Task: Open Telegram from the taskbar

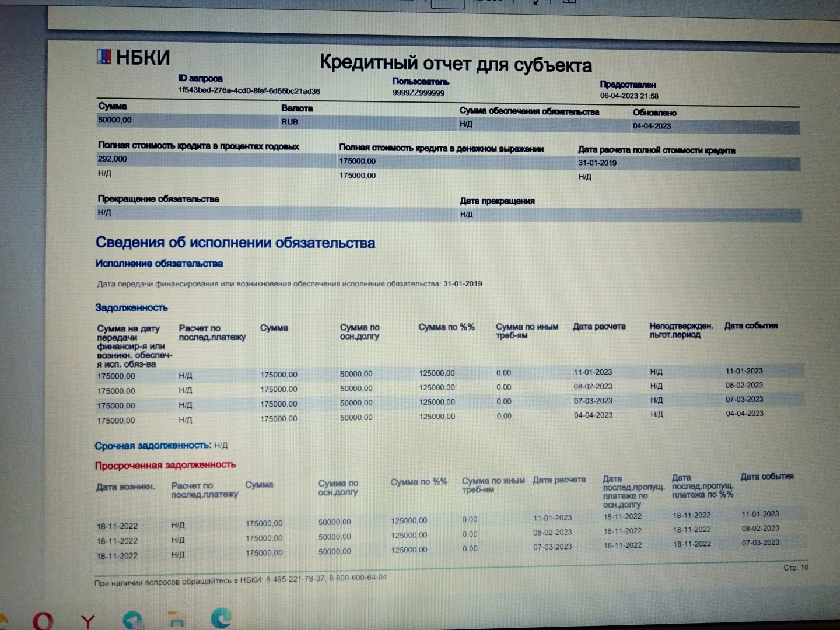Action: (134, 621)
